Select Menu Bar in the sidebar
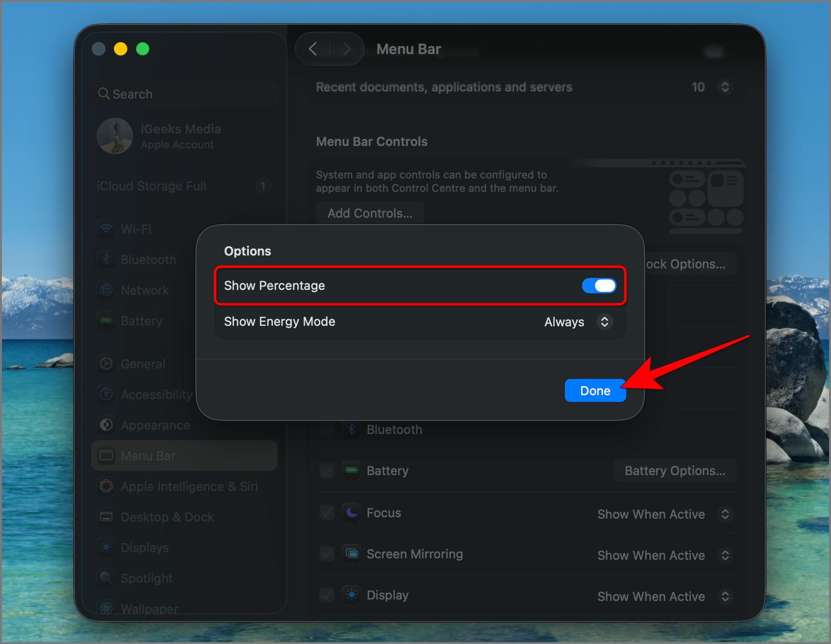The image size is (831, 644). 148,455
